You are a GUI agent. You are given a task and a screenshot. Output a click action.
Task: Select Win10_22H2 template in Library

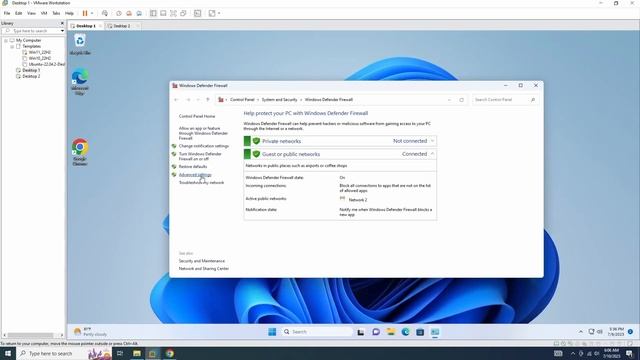[x=40, y=58]
